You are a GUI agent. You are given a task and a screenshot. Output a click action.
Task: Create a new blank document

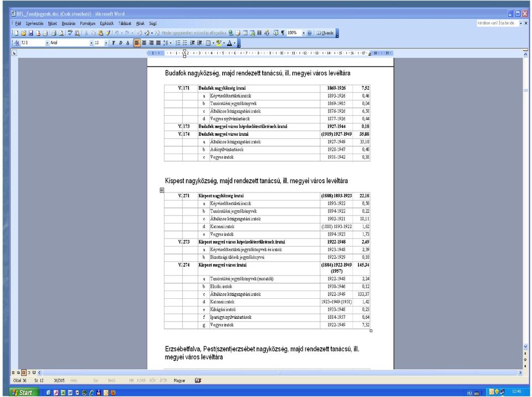click(x=16, y=33)
